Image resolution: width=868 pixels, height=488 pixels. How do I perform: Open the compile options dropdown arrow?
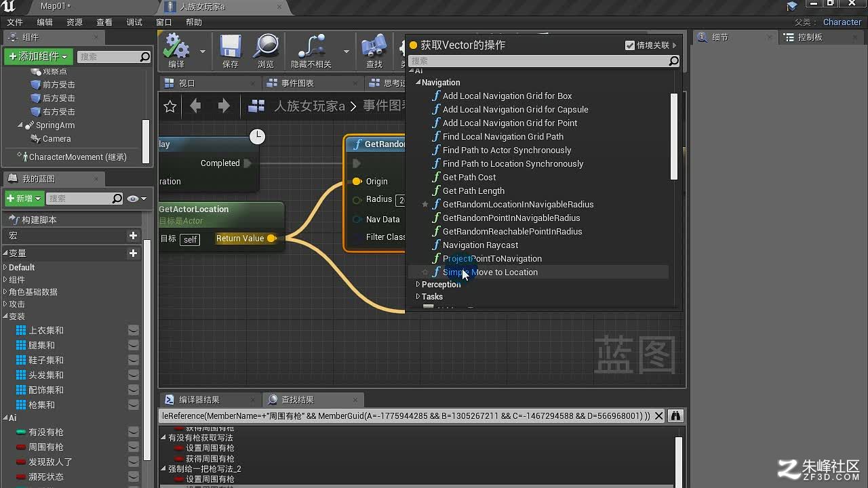(202, 51)
